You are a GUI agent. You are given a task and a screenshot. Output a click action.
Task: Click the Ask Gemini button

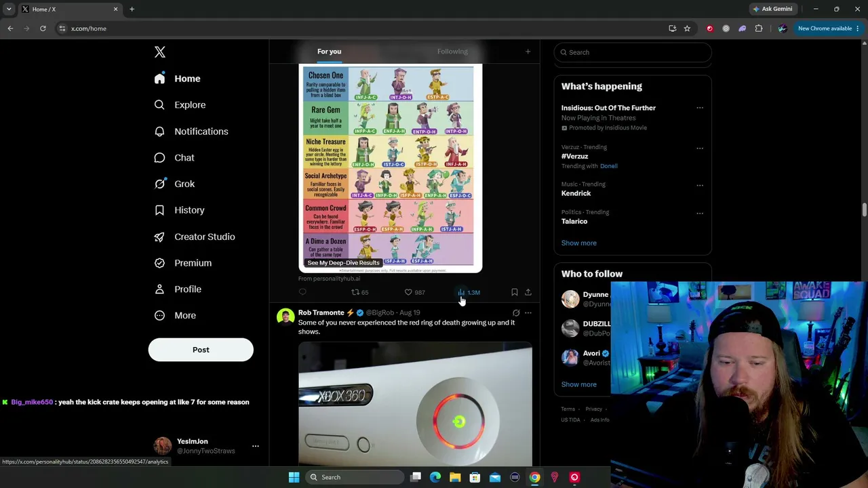point(772,9)
